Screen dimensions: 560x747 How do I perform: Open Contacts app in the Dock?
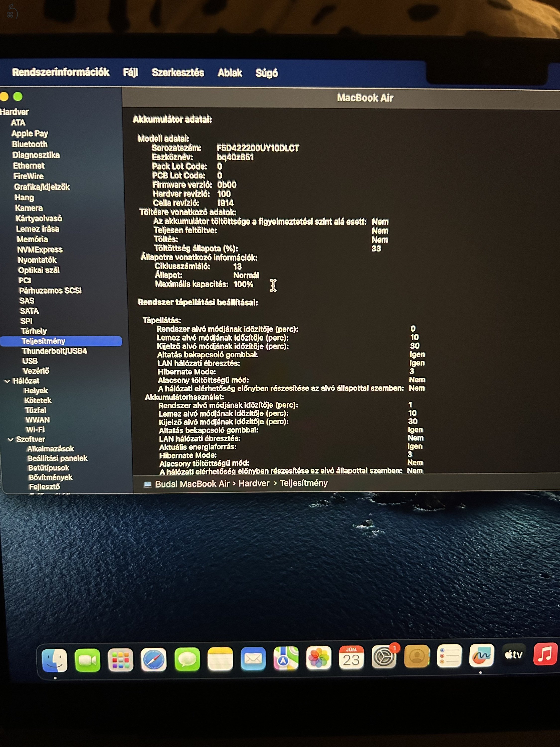tap(417, 657)
